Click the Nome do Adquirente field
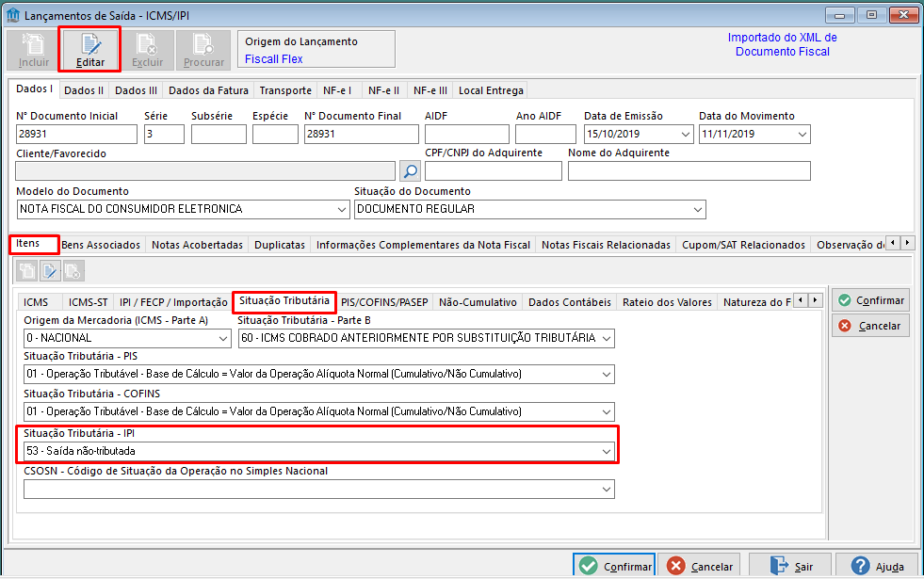This screenshot has height=579, width=924. pyautogui.click(x=689, y=170)
